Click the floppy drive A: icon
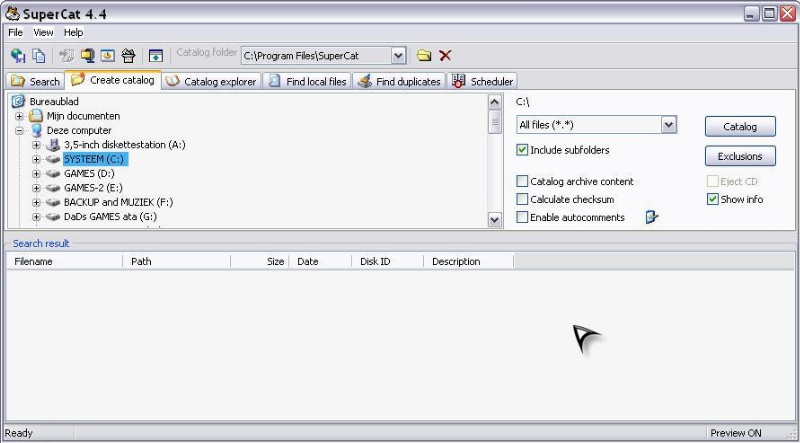Image resolution: width=800 pixels, height=443 pixels. (x=53, y=145)
